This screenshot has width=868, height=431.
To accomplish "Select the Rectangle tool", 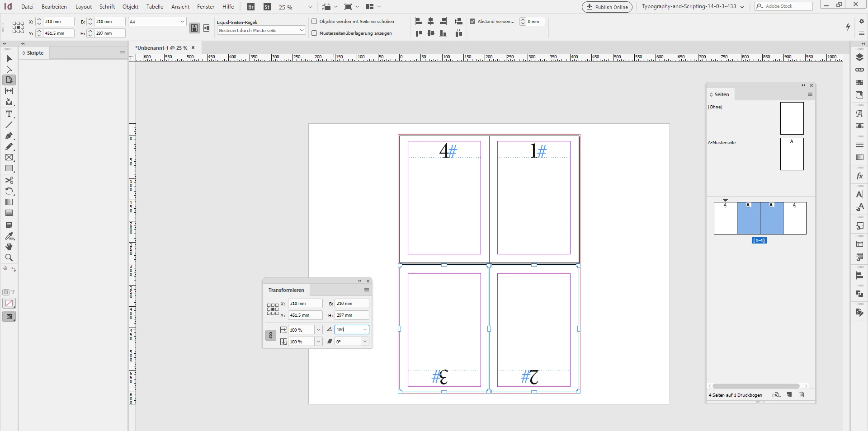I will (9, 169).
